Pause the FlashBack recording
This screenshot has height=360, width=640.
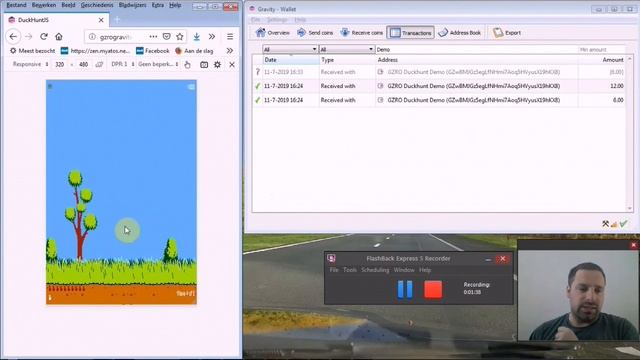coord(405,289)
